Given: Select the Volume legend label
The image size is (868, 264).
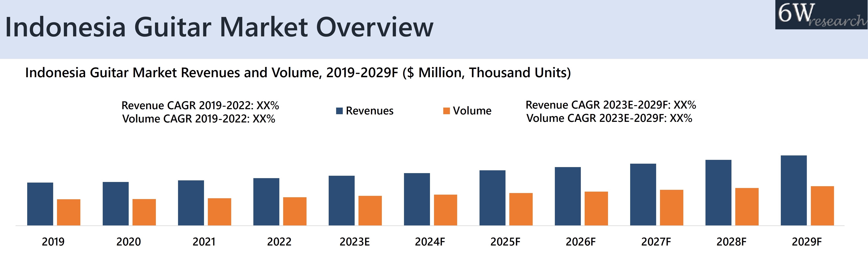Looking at the screenshot, I should [472, 111].
